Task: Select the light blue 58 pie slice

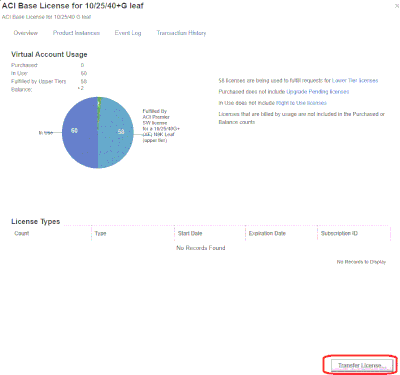Action: (115, 132)
